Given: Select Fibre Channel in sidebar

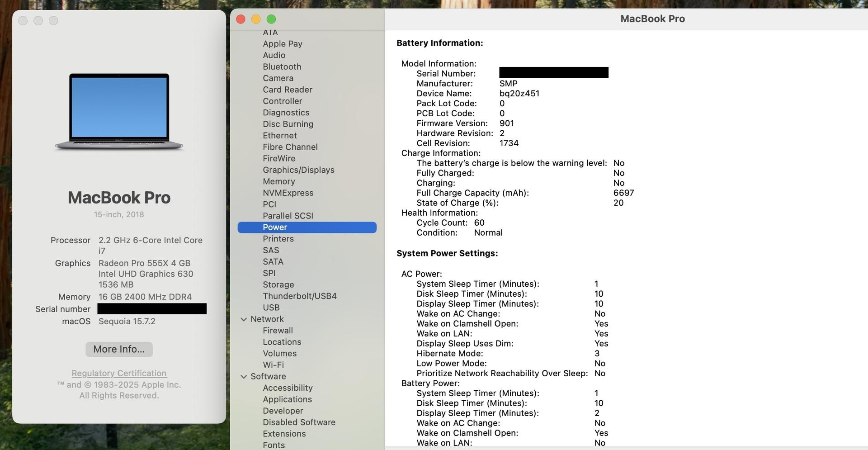Looking at the screenshot, I should pyautogui.click(x=290, y=147).
